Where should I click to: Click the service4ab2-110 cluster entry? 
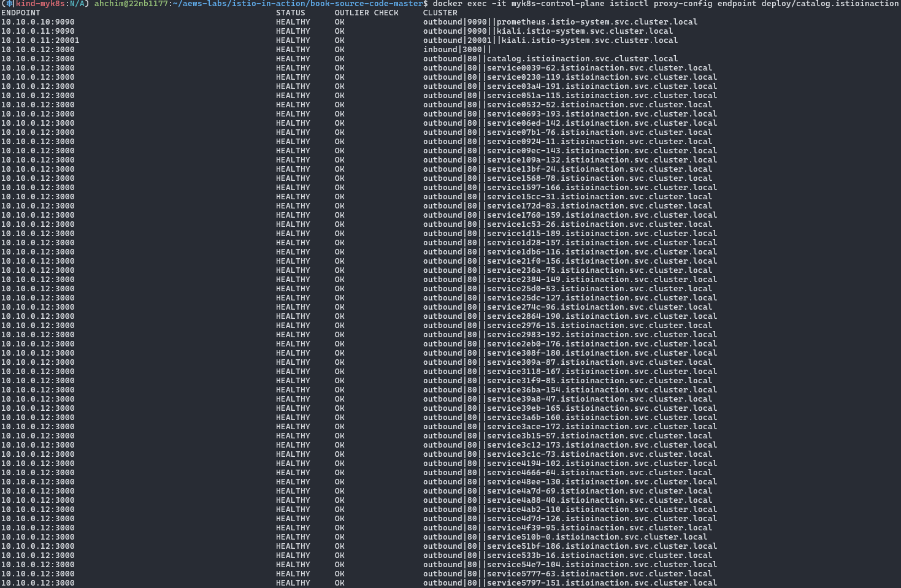[570, 510]
